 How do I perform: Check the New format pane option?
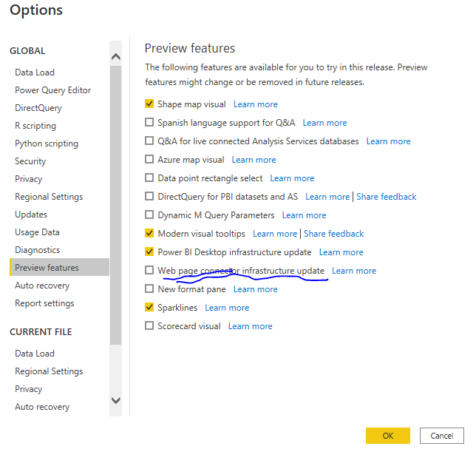(149, 289)
